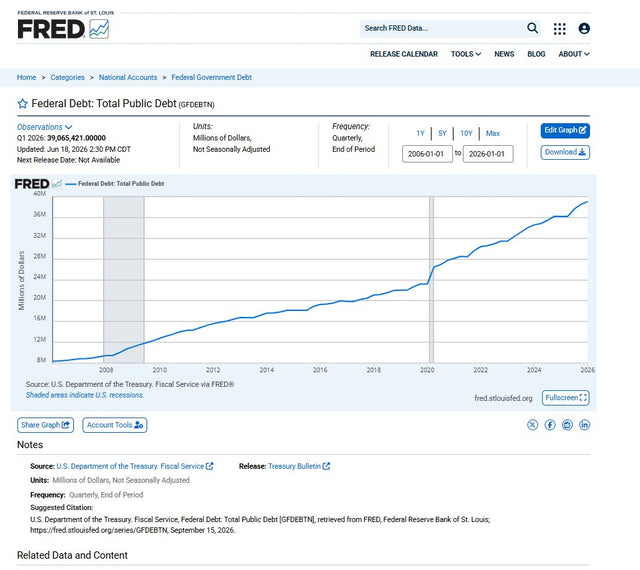Viewport: 640px width, 570px height.
Task: Share on Reddit icon
Action: pos(567,425)
